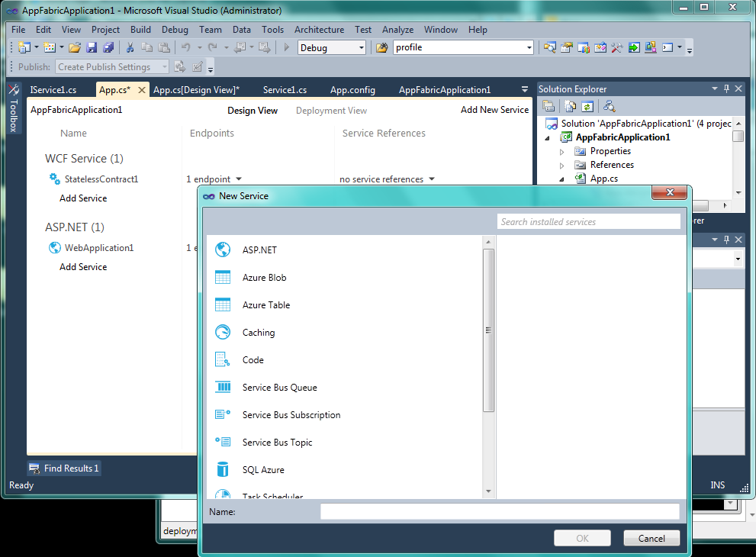Select StatelessContract1 WCF service

point(101,179)
